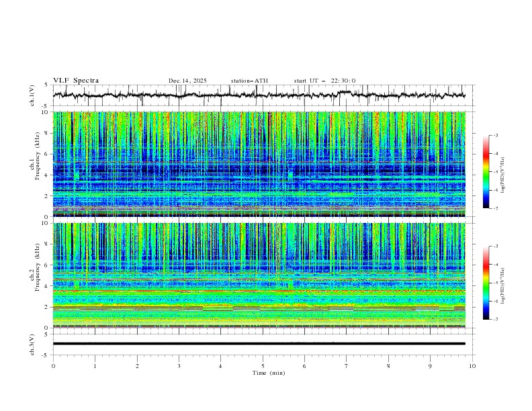
Task: Click time axis tick label "8"
Action: pos(388,366)
